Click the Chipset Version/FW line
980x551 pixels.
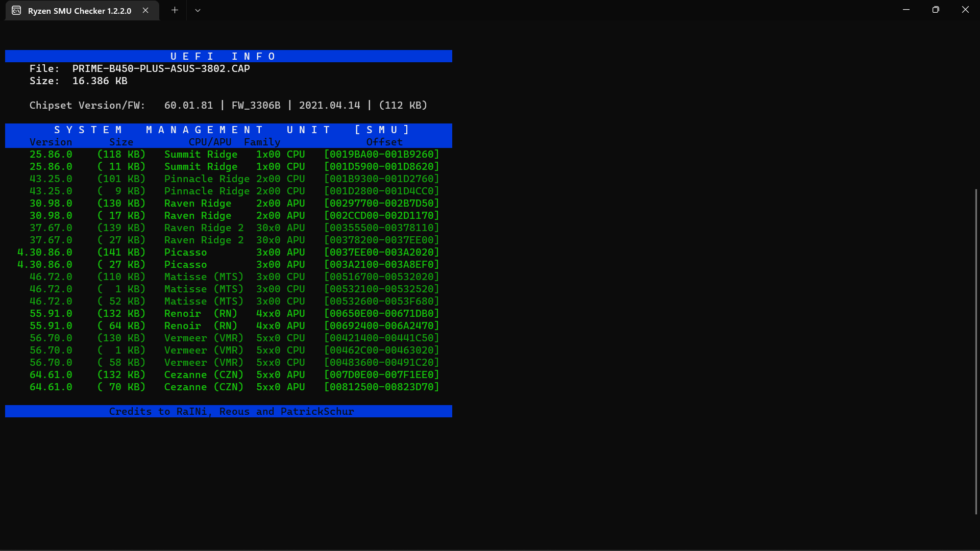(228, 105)
